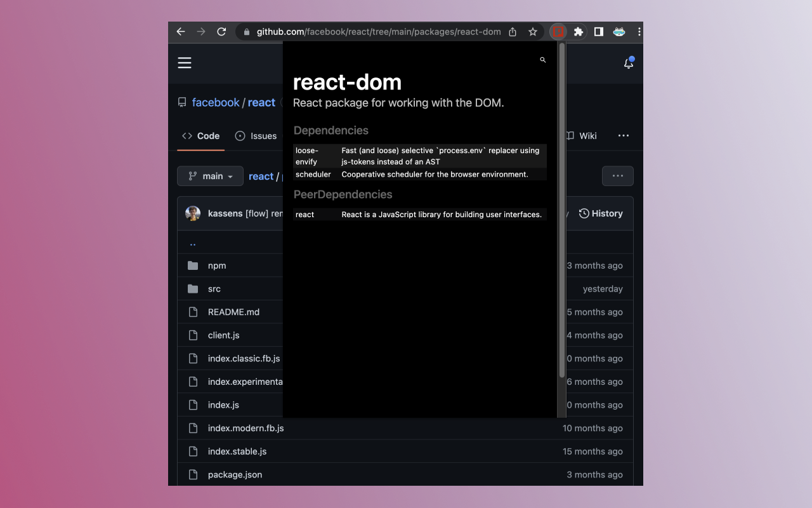View commit History
The width and height of the screenshot is (812, 508).
click(601, 213)
